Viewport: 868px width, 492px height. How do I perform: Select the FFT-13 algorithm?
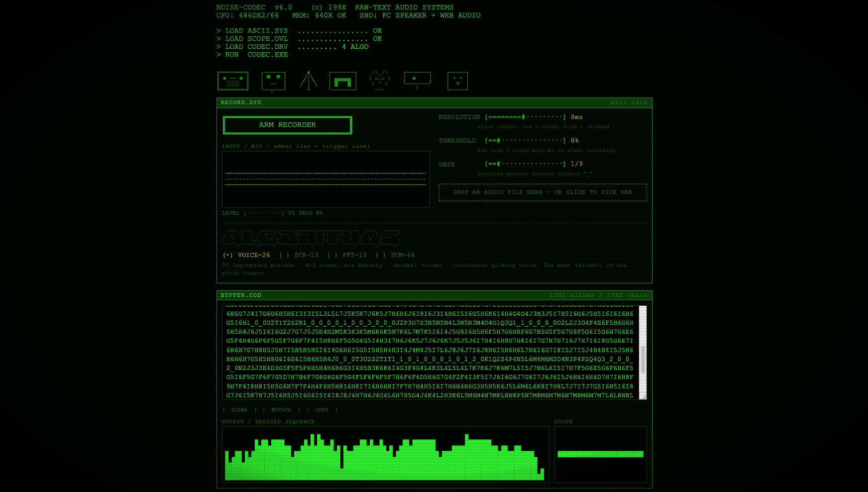coord(347,255)
